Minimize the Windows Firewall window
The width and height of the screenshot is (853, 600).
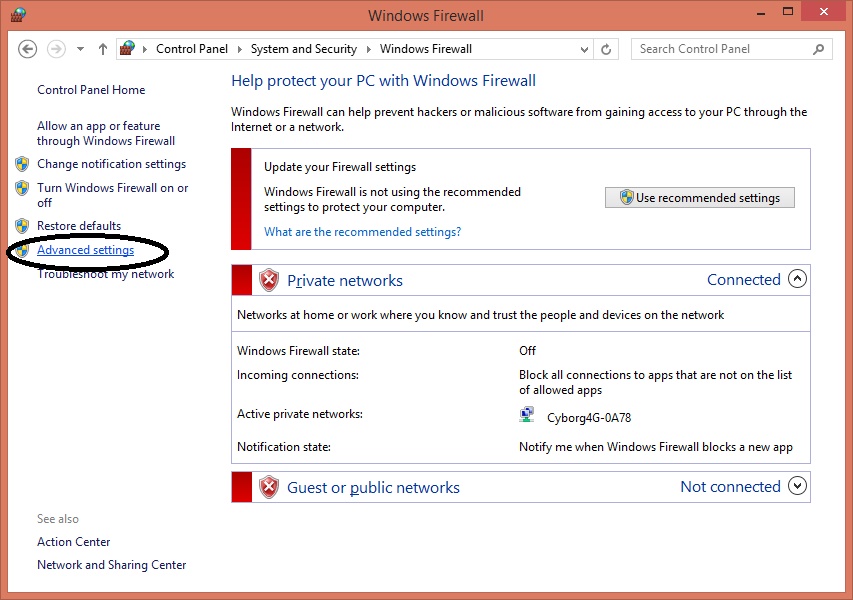tap(761, 13)
